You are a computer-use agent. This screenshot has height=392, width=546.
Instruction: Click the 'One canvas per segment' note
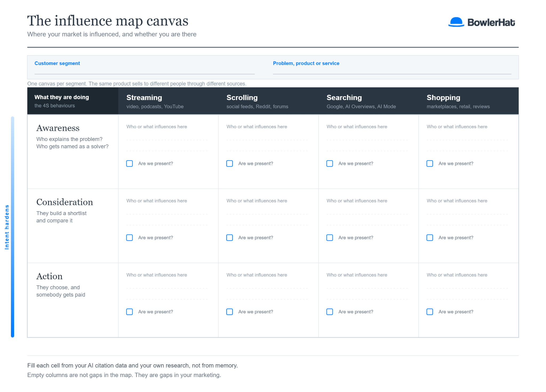point(137,84)
